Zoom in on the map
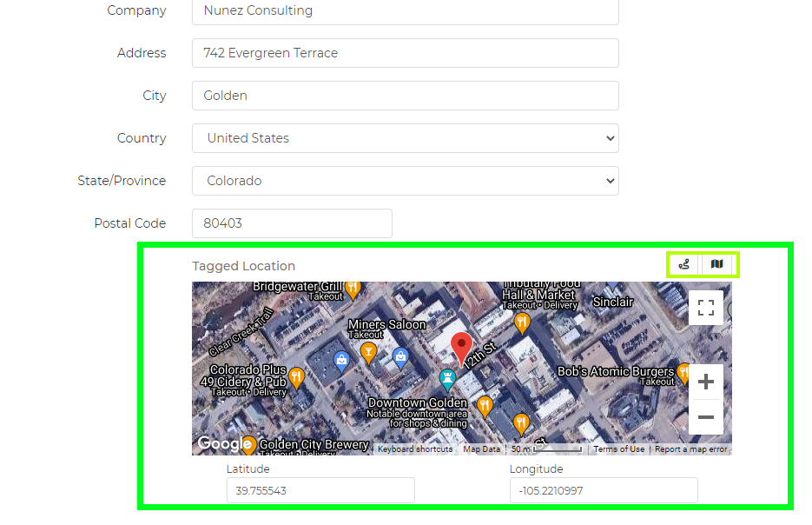The width and height of the screenshot is (812, 525). tap(706, 382)
